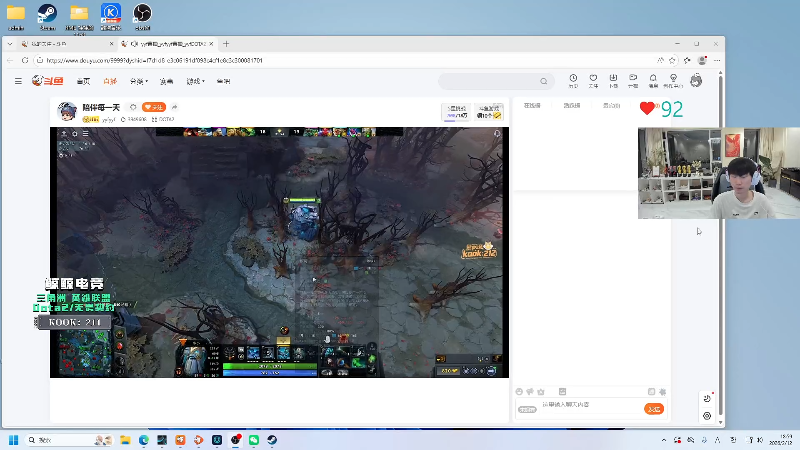The image size is (800, 450).
Task: Click the search magnifier icon
Action: 543,81
